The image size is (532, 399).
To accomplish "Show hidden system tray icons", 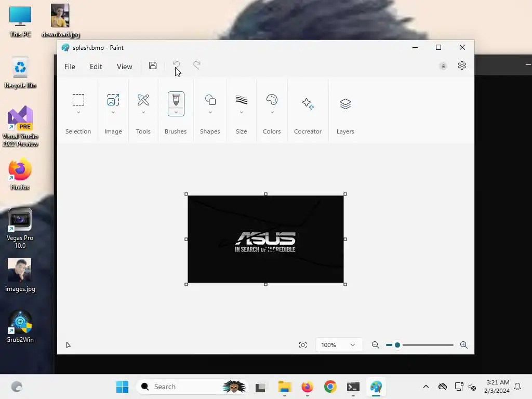I will pos(426,387).
